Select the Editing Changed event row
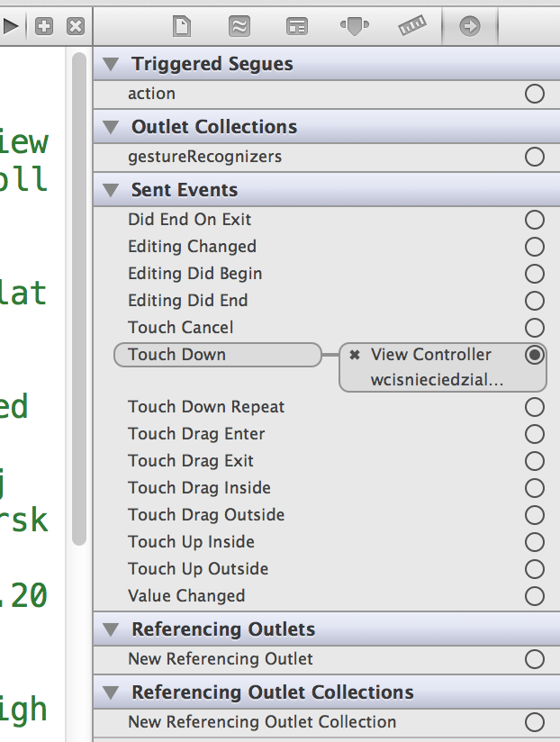The height and width of the screenshot is (742, 560). click(327, 247)
